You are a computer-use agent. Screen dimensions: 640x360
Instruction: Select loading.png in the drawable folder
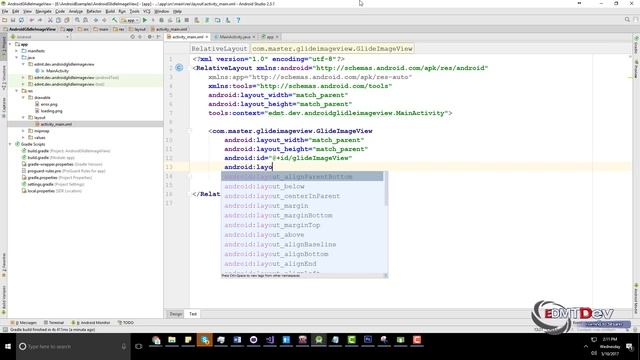(51, 111)
